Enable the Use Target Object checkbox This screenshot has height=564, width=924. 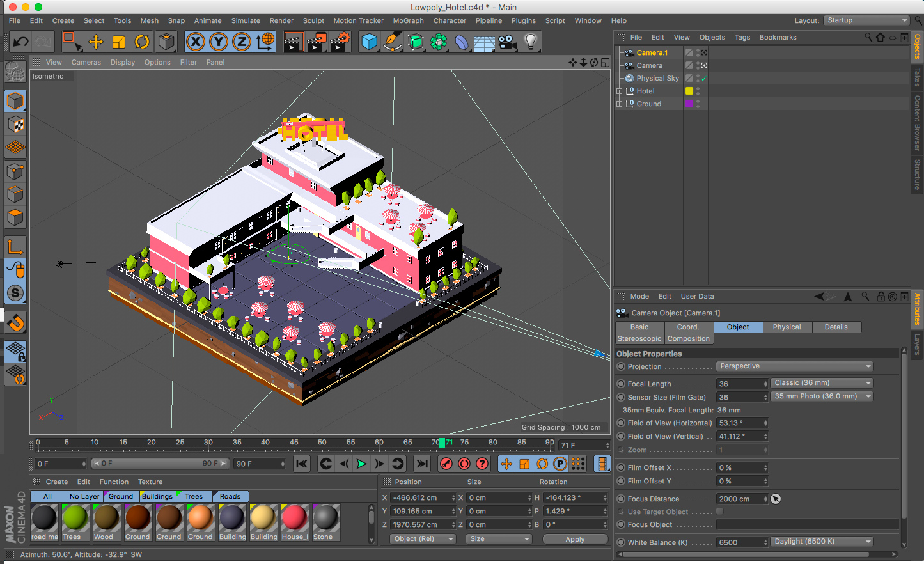[719, 512]
